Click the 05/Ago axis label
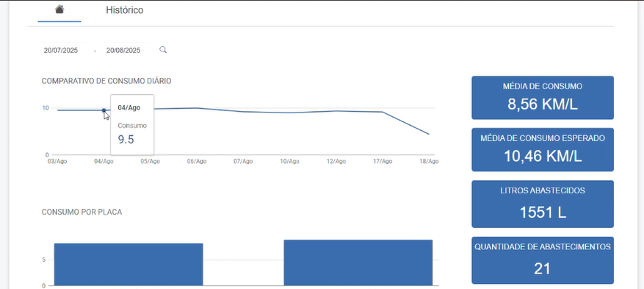The image size is (644, 289). (x=151, y=162)
